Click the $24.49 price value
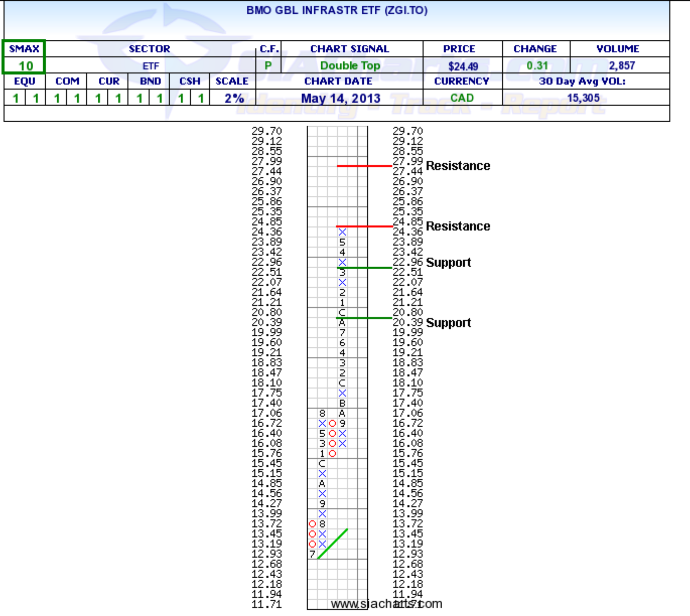This screenshot has height=616, width=690. [x=462, y=66]
